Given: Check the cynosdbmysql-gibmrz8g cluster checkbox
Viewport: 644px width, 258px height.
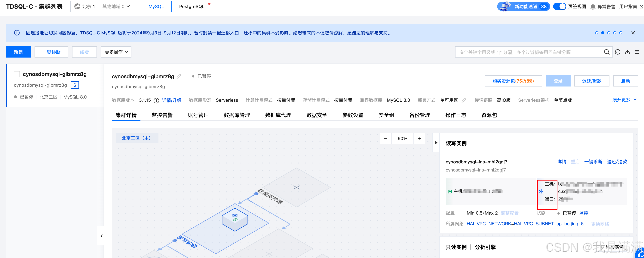Looking at the screenshot, I should (x=17, y=74).
